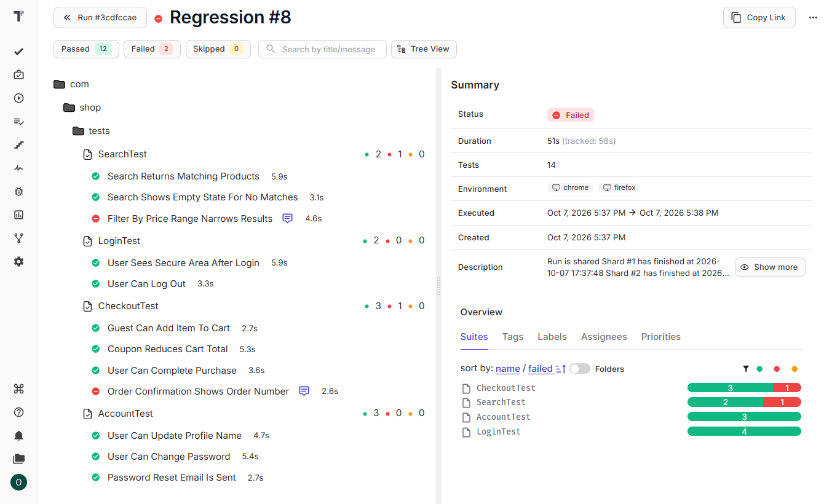Switch to the Priorities tab
840x504 pixels.
click(x=661, y=337)
